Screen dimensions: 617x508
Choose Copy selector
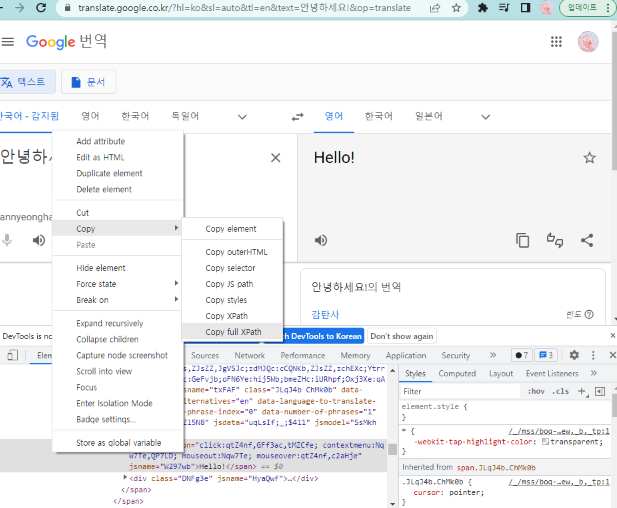click(233, 268)
